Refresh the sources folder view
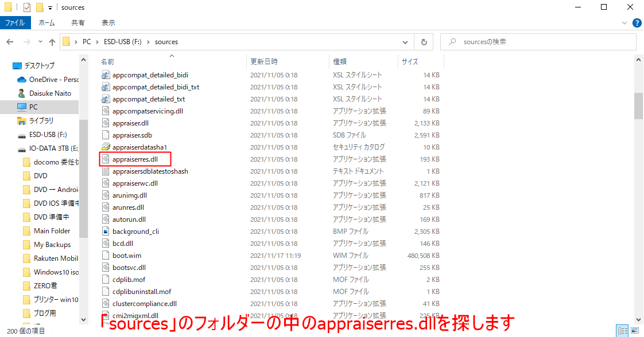 (424, 42)
